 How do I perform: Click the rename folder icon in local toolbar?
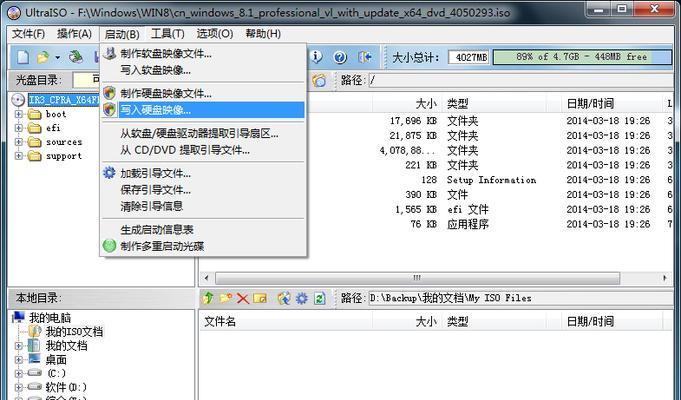tap(260, 298)
